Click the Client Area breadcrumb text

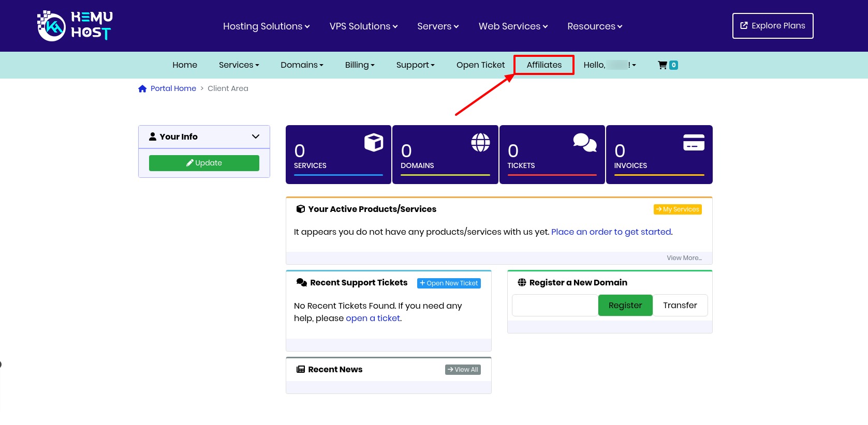click(x=228, y=88)
